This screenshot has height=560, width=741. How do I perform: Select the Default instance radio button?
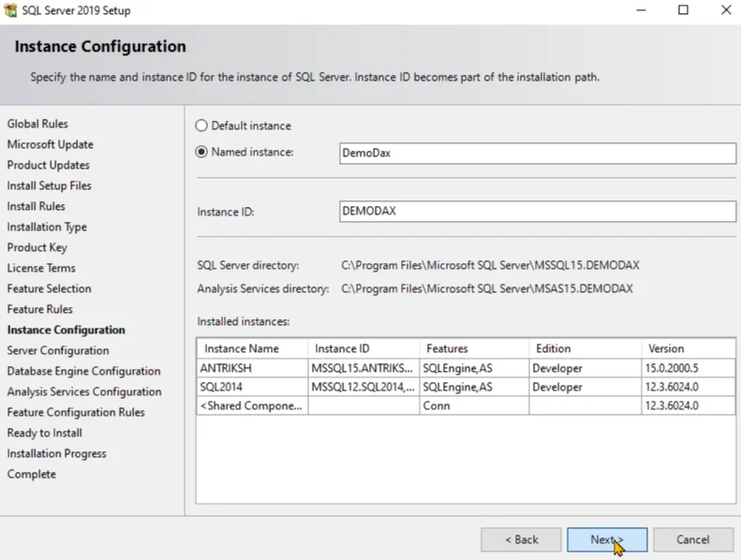click(x=201, y=125)
